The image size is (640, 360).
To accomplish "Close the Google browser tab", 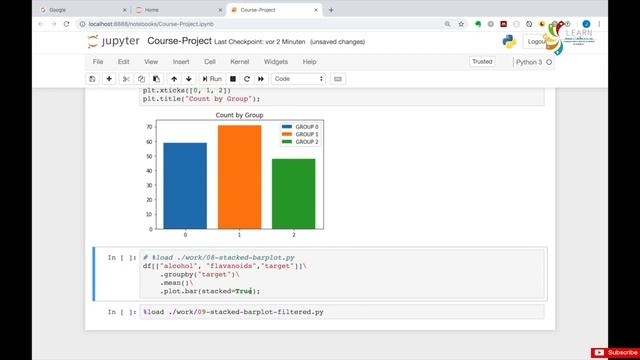I will 124,10.
